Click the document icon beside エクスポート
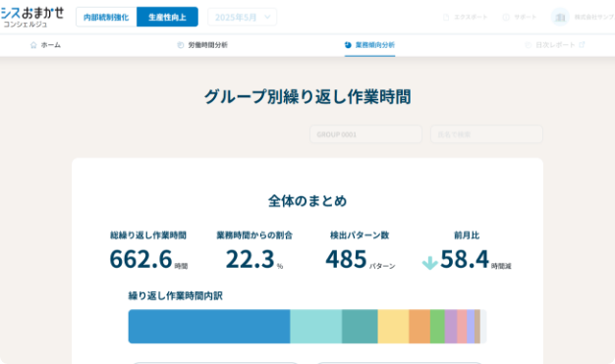 (446, 18)
